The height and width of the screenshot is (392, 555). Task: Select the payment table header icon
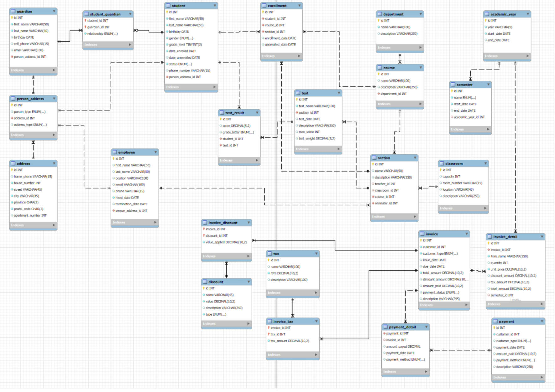495,321
